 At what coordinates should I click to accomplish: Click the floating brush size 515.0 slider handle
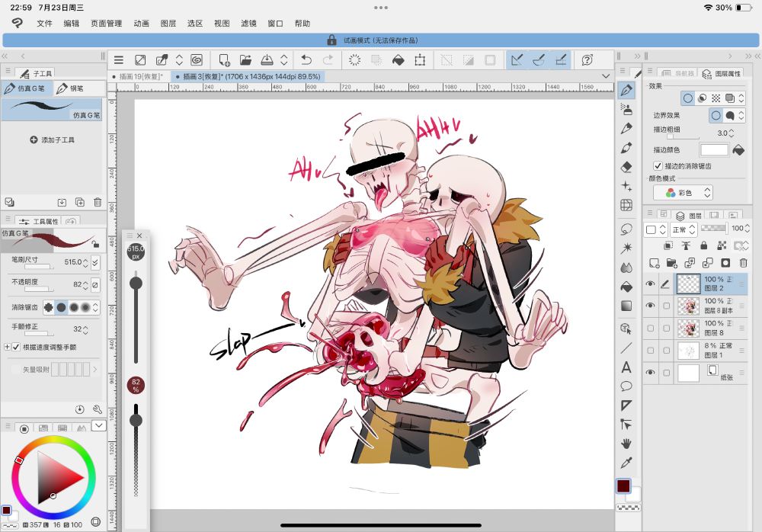[136, 283]
